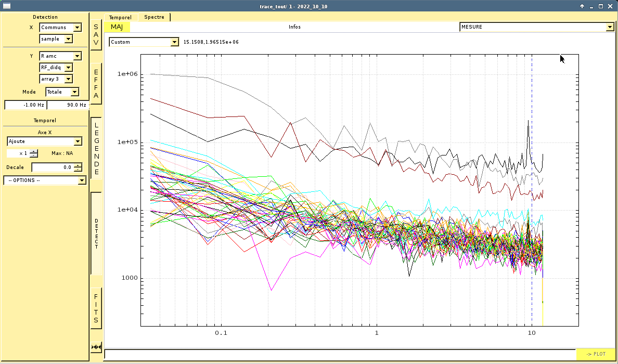
Task: Select the Spectre tab
Action: 154,17
